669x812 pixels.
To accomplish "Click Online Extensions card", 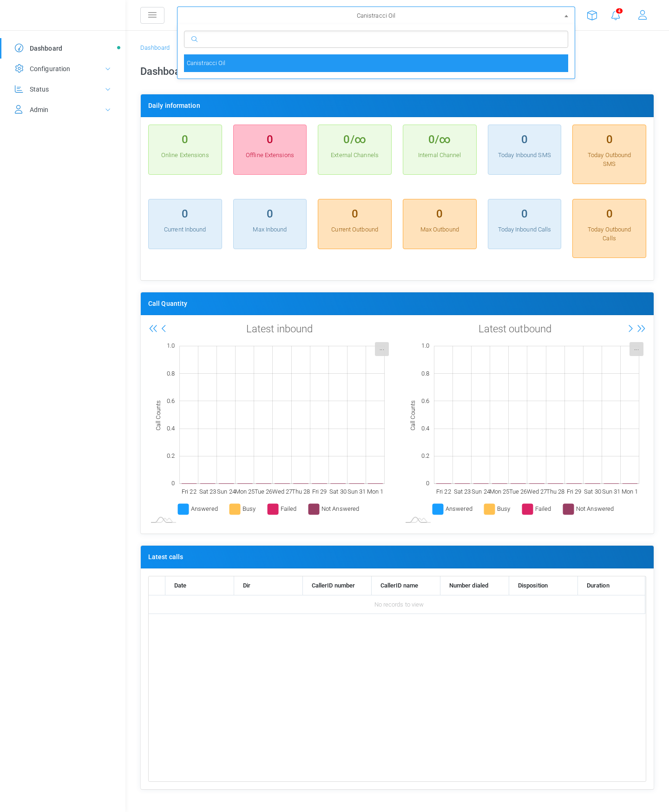I will coord(185,150).
